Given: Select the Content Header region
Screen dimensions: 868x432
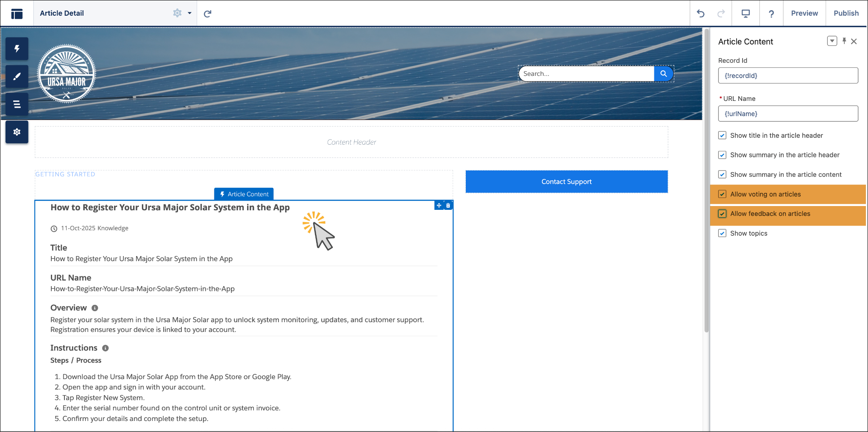Looking at the screenshot, I should click(351, 142).
